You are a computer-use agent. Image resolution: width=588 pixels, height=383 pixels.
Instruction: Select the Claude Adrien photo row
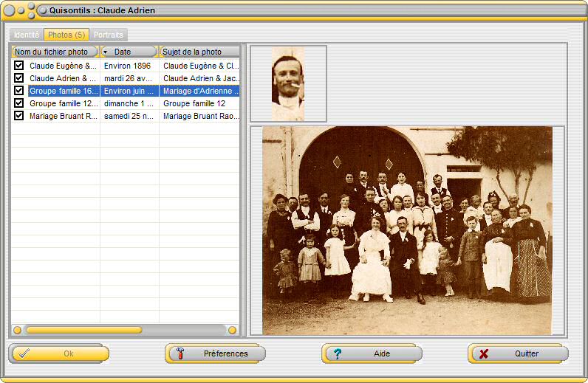tap(63, 78)
